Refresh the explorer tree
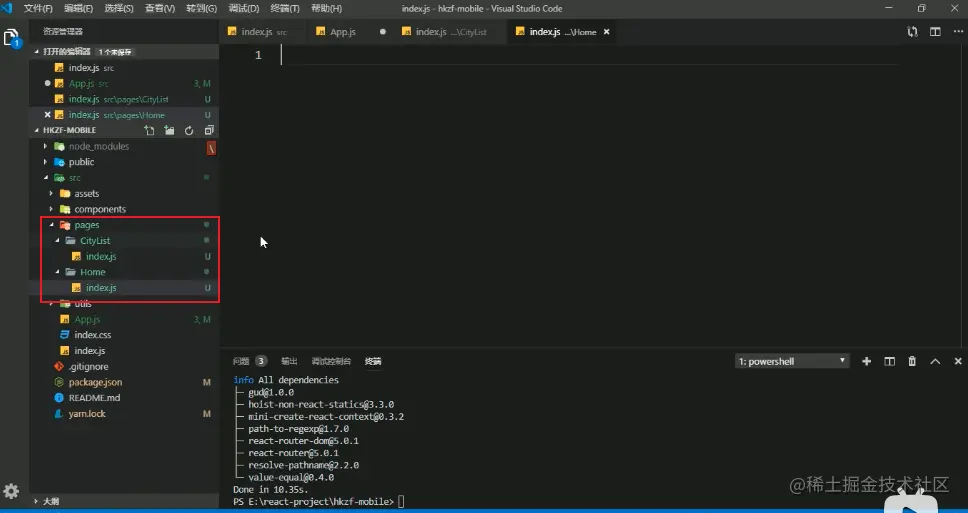The width and height of the screenshot is (968, 513). click(x=189, y=130)
